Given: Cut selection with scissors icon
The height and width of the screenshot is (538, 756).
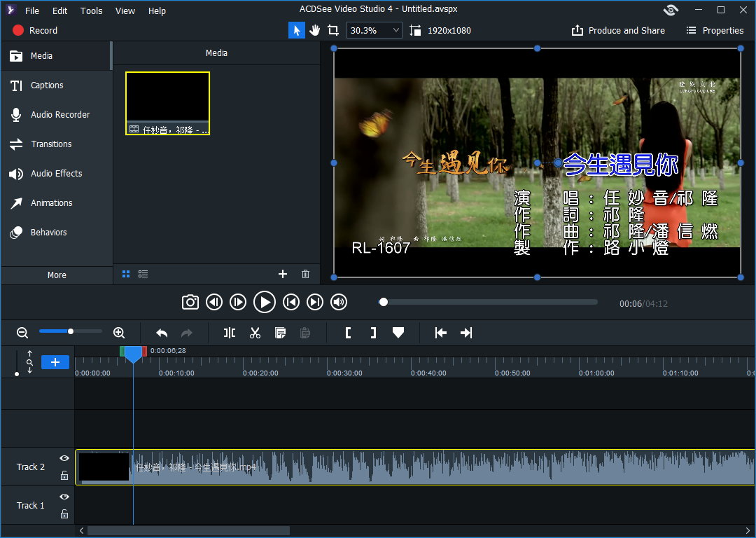Looking at the screenshot, I should pos(255,333).
